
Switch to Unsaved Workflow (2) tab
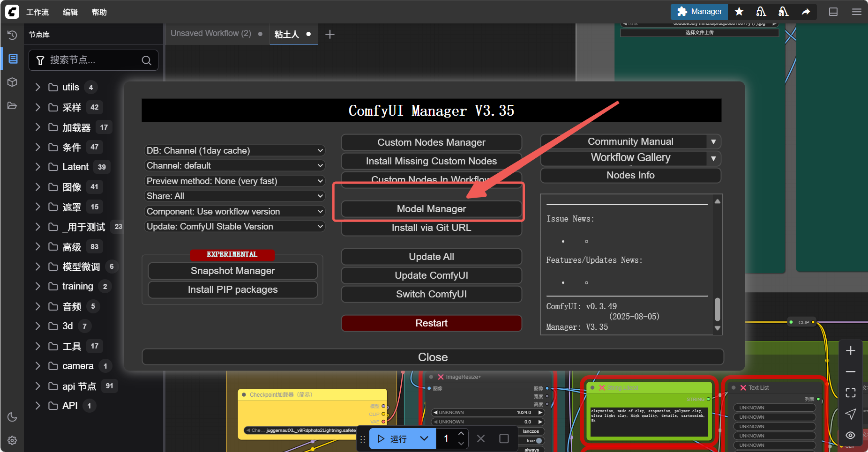coord(211,34)
